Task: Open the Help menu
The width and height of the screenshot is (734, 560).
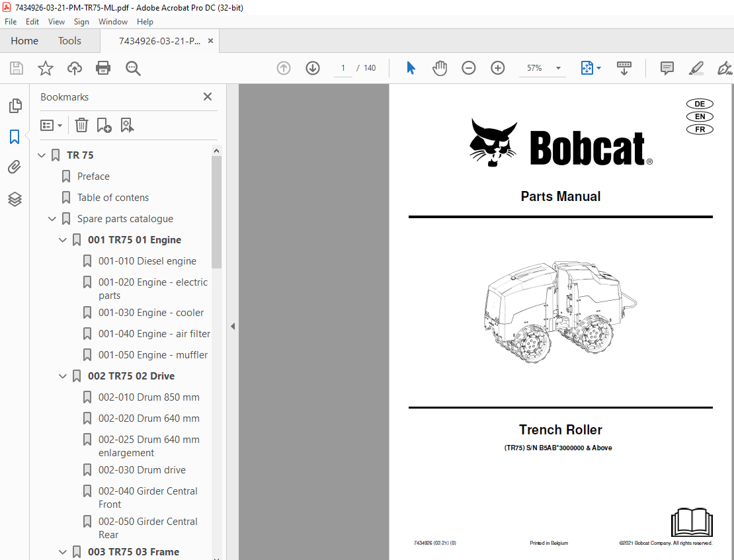Action: [145, 22]
